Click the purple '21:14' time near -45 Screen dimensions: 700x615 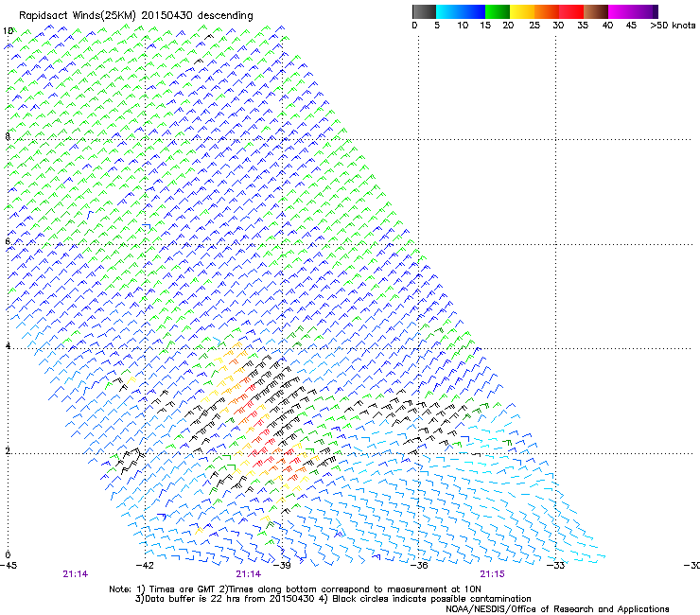76,574
